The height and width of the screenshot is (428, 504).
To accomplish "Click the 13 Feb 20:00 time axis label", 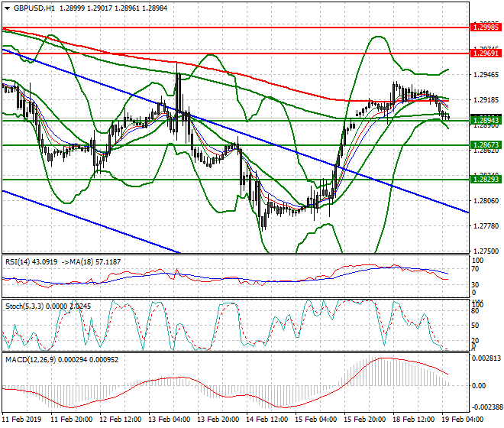I will [x=218, y=420].
